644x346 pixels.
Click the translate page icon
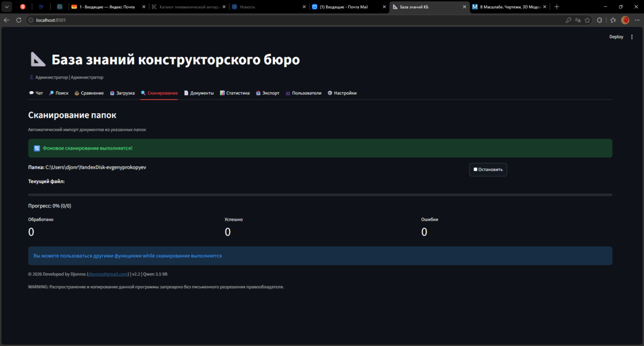pyautogui.click(x=578, y=20)
